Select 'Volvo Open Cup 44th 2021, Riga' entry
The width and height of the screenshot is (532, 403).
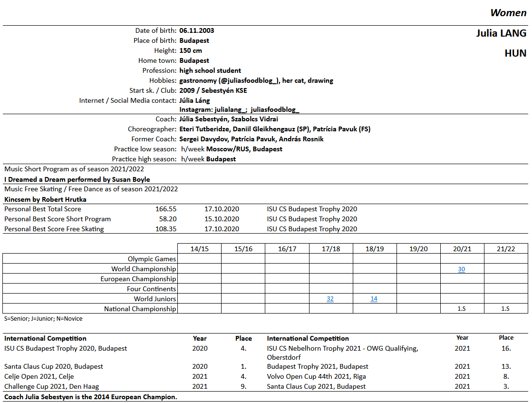[x=317, y=376]
